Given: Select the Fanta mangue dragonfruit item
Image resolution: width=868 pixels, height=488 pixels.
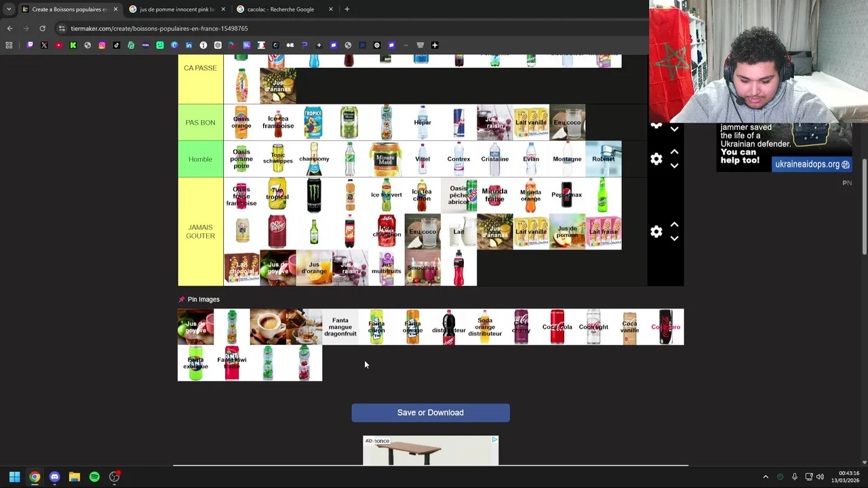Looking at the screenshot, I should [340, 327].
